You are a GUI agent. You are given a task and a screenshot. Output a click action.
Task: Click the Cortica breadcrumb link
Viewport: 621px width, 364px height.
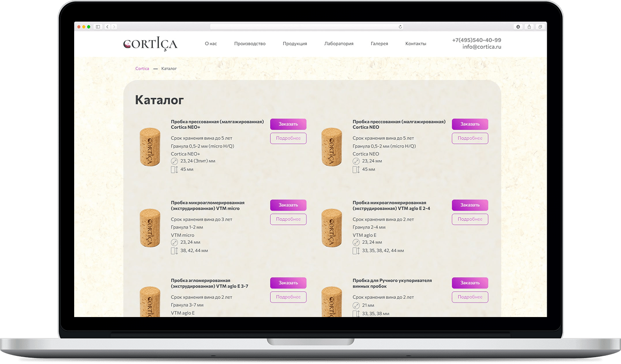(142, 68)
